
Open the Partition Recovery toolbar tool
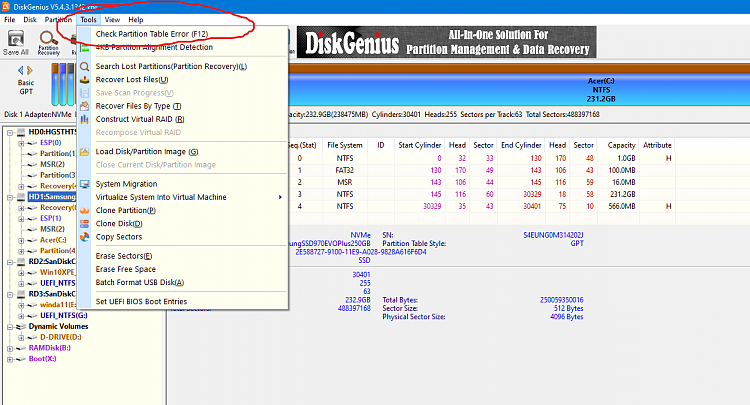point(48,42)
